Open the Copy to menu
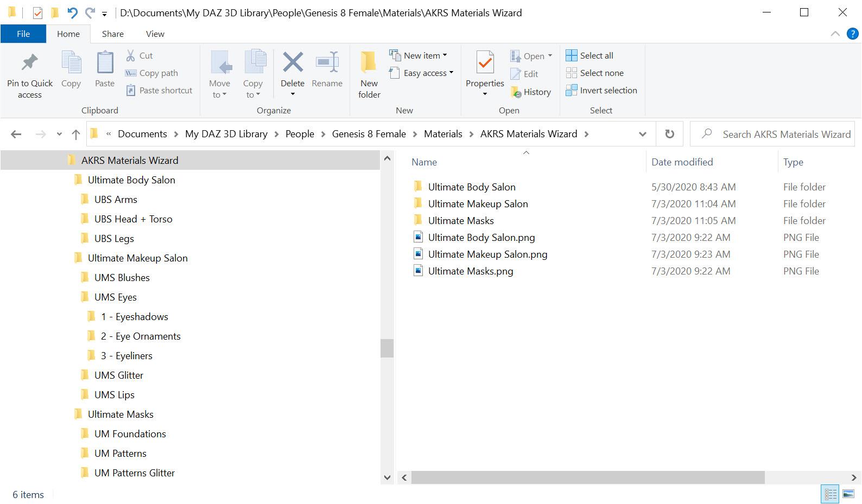 tap(252, 75)
